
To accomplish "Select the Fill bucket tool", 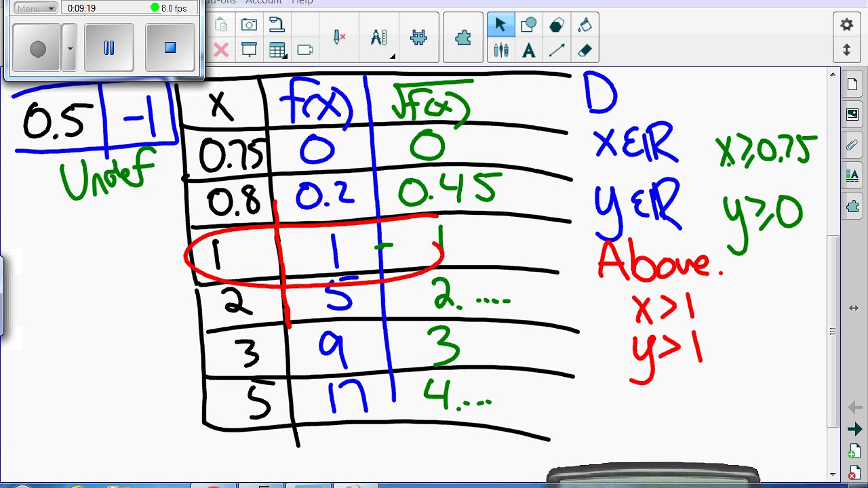I will point(585,25).
